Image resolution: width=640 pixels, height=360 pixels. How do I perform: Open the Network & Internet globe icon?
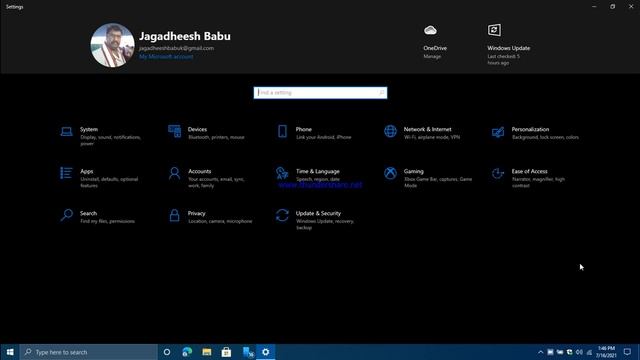(x=390, y=131)
